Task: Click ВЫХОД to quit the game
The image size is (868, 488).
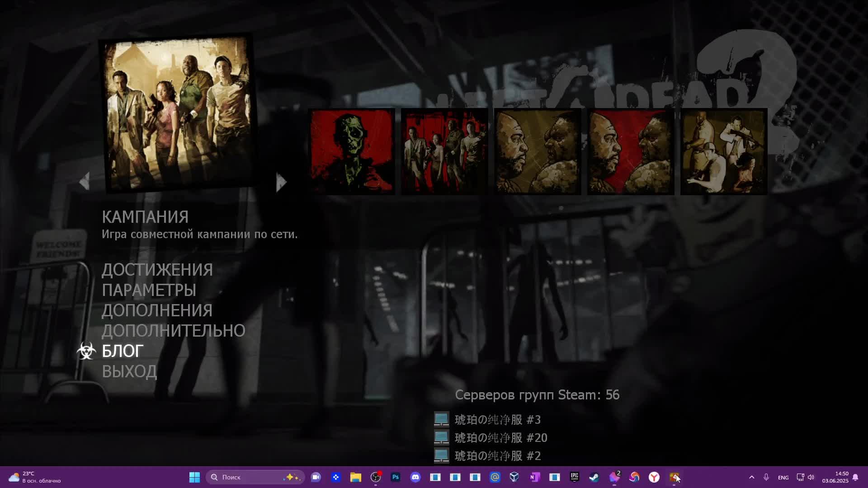Action: pos(129,371)
